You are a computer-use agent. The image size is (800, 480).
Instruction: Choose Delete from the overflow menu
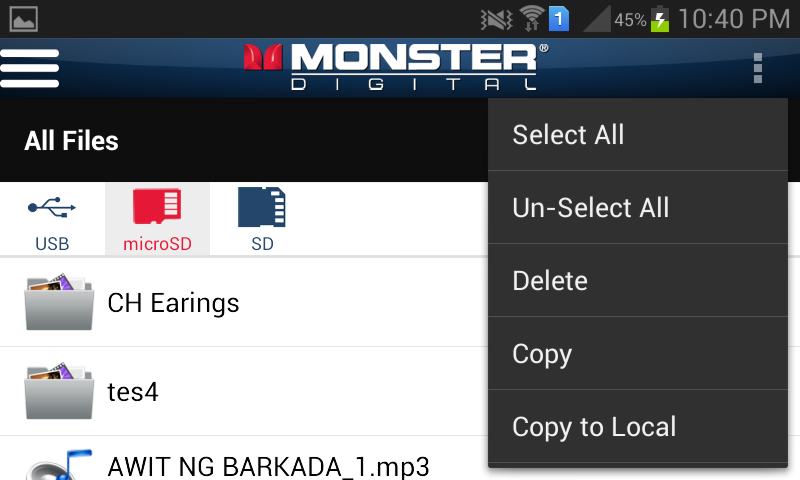638,281
